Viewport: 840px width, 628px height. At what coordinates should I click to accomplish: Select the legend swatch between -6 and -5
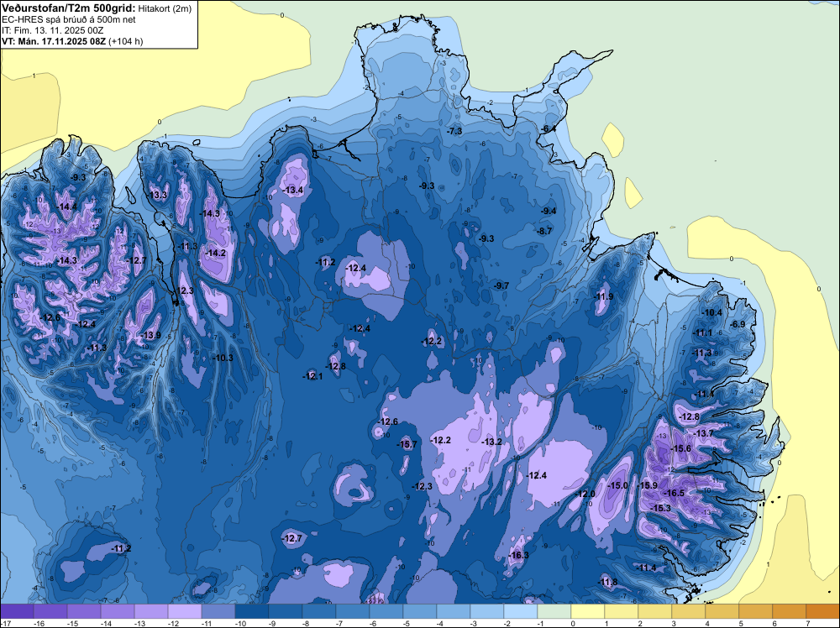tap(386, 611)
